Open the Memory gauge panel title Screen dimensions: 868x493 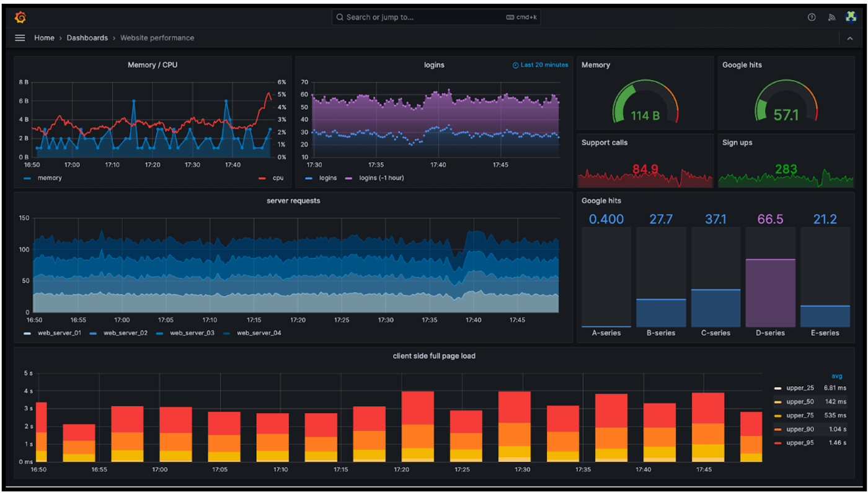(596, 64)
